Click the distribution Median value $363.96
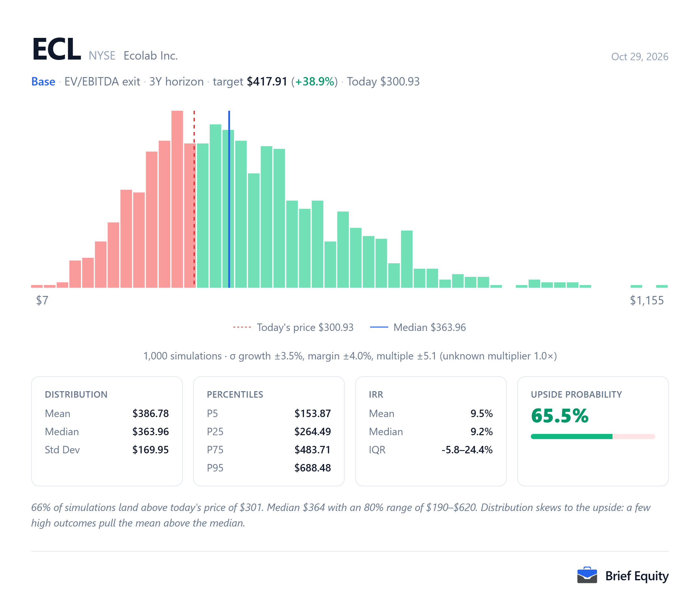This screenshot has width=700, height=601. pyautogui.click(x=150, y=432)
